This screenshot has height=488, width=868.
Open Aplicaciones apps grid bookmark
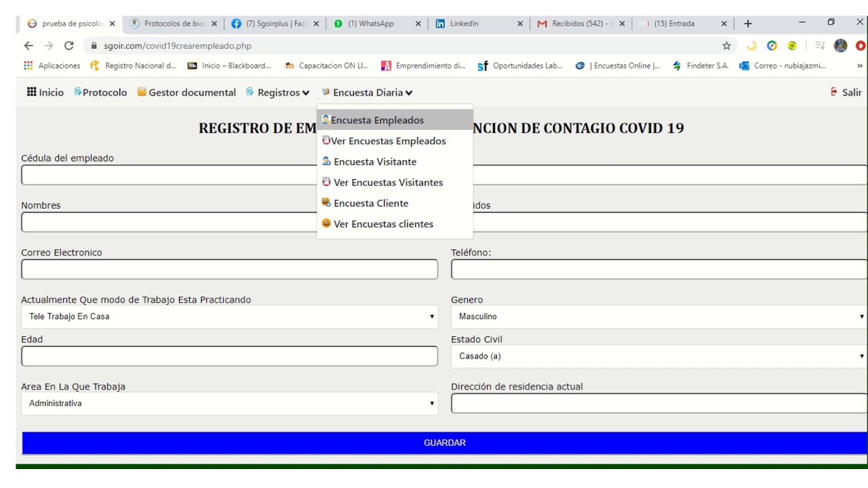(x=52, y=66)
